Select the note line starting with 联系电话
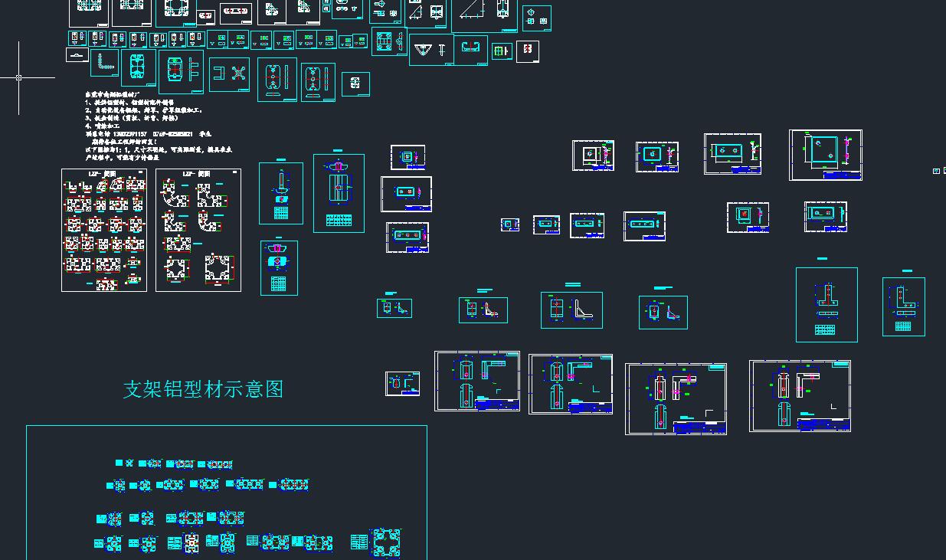Image resolution: width=946 pixels, height=560 pixels. (148, 133)
